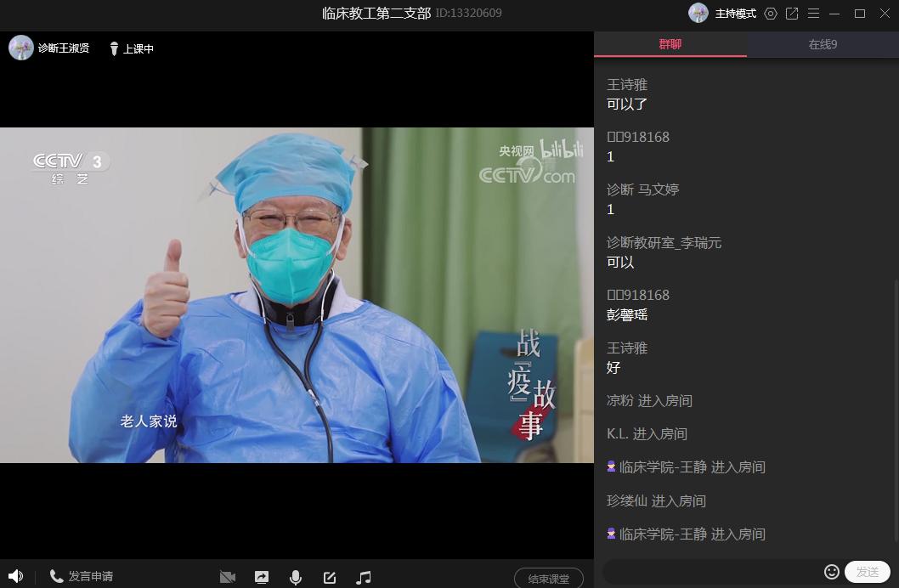Click the music note icon

(x=364, y=577)
